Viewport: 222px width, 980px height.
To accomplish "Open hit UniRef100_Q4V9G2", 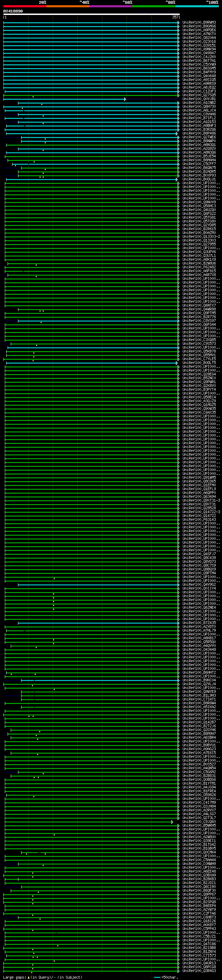I will coord(199,584).
